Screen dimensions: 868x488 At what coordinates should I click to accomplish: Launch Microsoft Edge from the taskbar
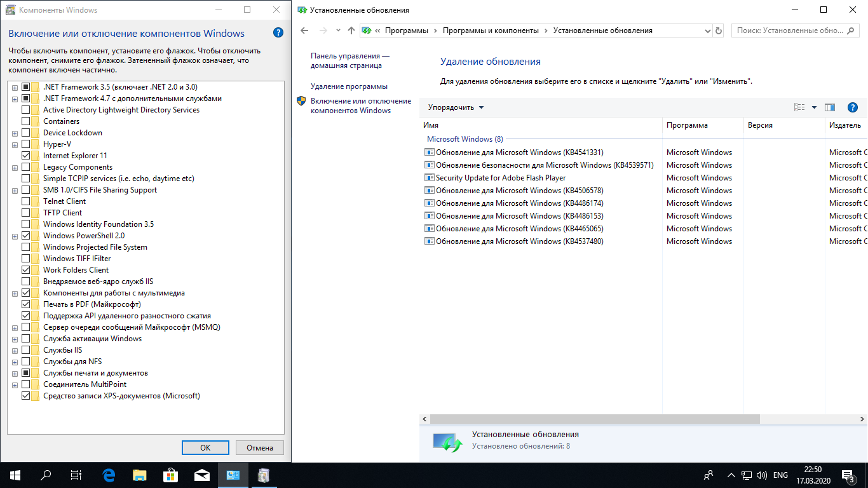(109, 475)
